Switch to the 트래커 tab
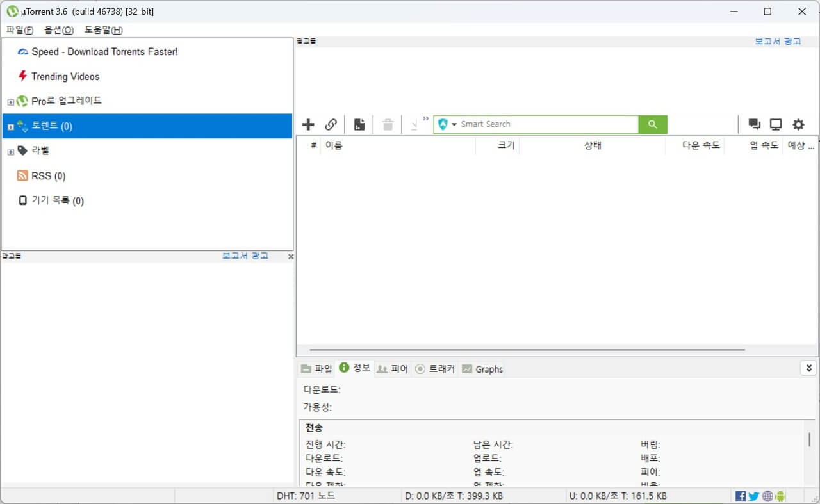This screenshot has height=504, width=820. tap(435, 369)
